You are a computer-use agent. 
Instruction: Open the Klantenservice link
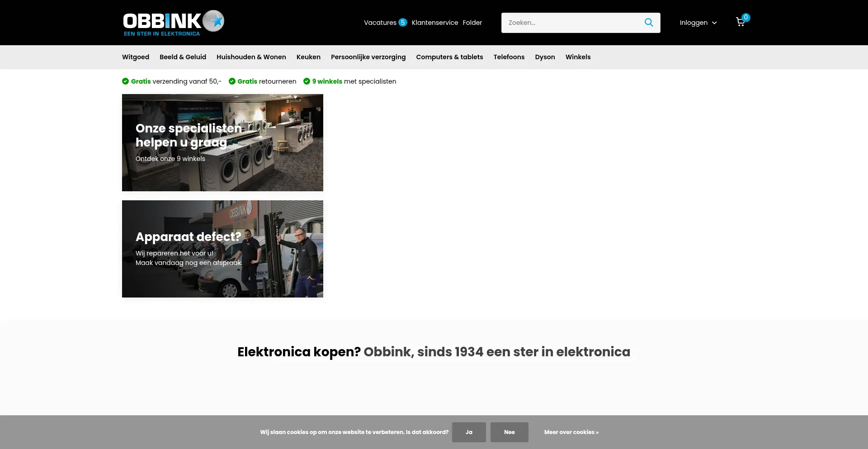pos(434,23)
